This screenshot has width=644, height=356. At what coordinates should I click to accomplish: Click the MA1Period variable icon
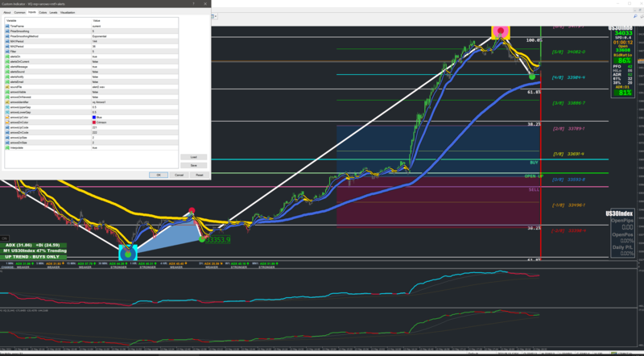(x=7, y=41)
